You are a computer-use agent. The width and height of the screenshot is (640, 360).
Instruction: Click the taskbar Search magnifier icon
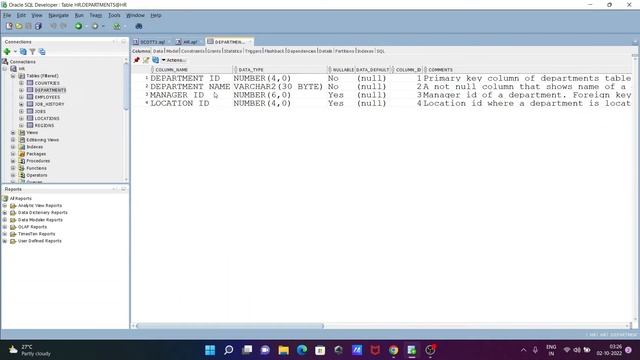229,350
